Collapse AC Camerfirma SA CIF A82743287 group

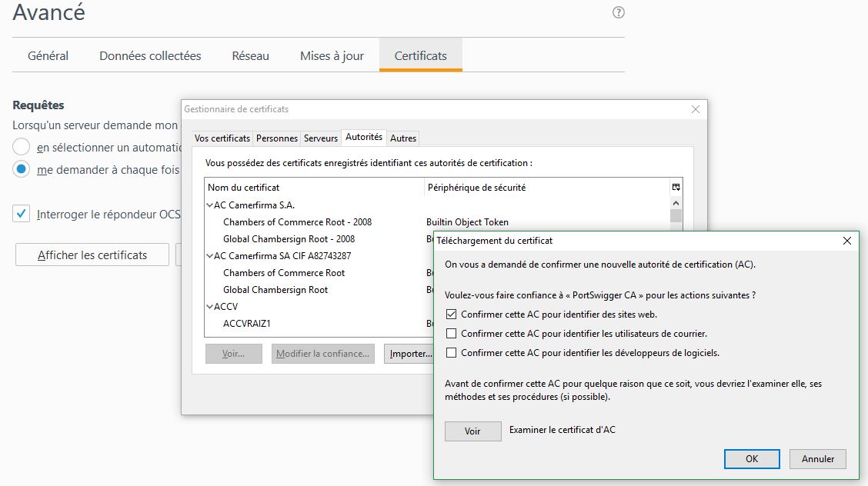pyautogui.click(x=210, y=256)
